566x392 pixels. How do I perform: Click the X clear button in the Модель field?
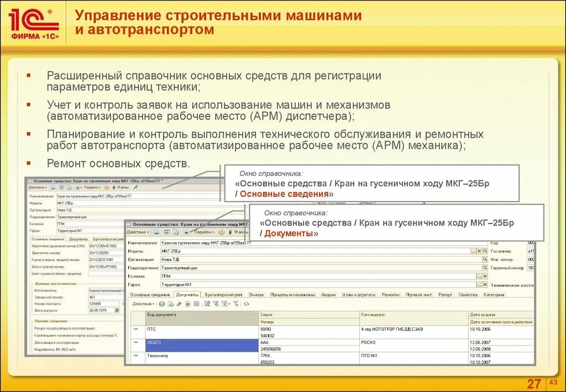coord(479,251)
